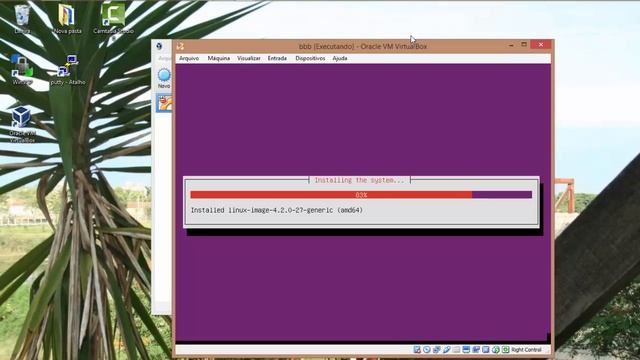Click the green keyboard capture icon
This screenshot has width=640, height=360.
506,350
